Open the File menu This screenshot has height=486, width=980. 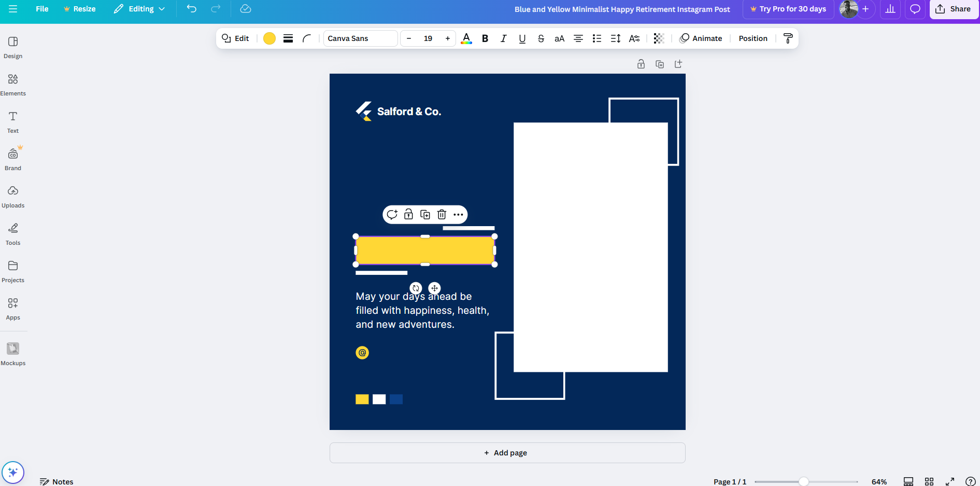click(42, 9)
